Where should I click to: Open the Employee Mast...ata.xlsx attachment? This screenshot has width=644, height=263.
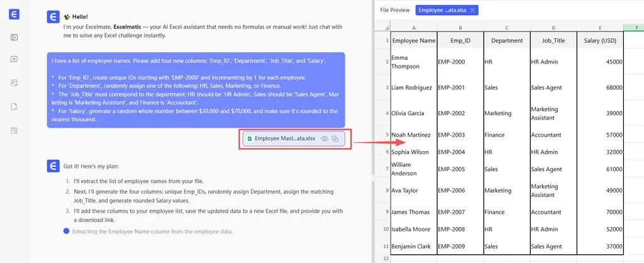point(284,138)
